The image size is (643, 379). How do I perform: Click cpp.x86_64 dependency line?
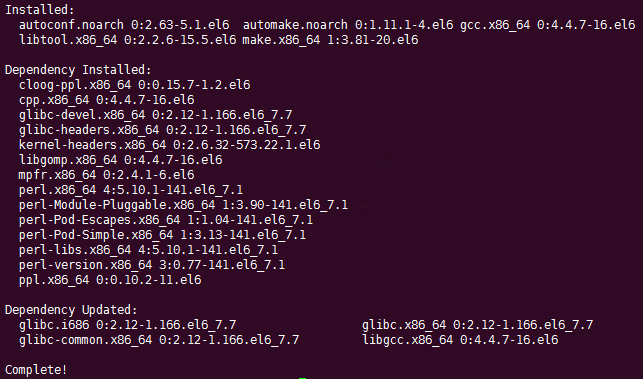(107, 100)
